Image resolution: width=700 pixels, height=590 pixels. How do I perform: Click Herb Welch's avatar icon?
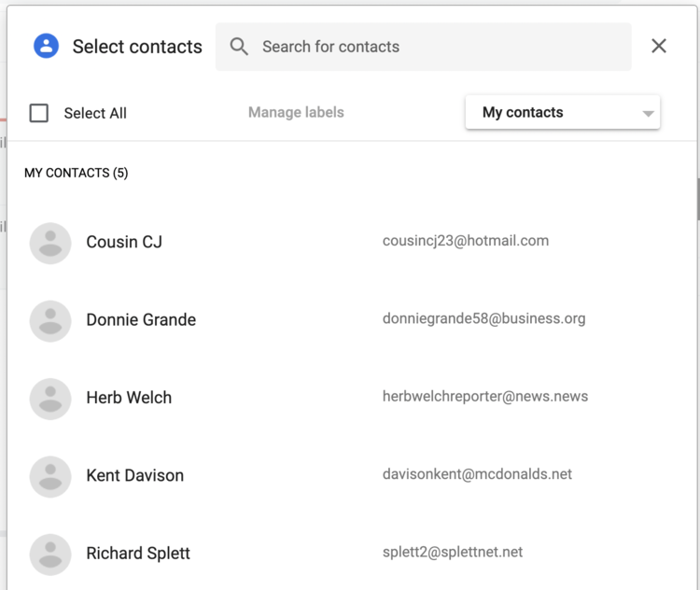coord(50,399)
